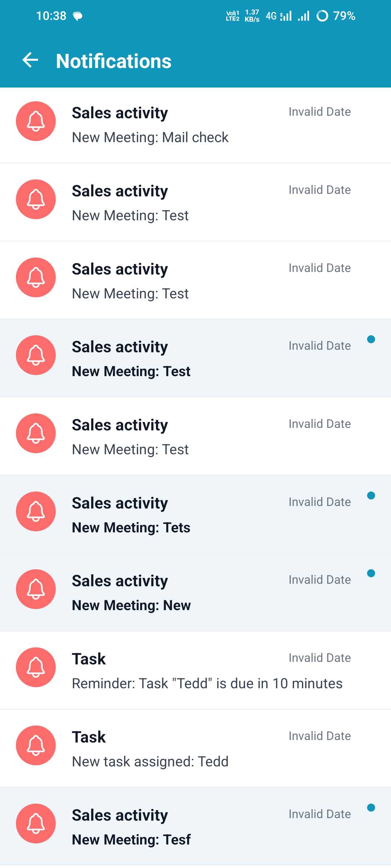Tap bell icon for Tedd due reminder
Image resolution: width=391 pixels, height=868 pixels.
pyautogui.click(x=36, y=667)
